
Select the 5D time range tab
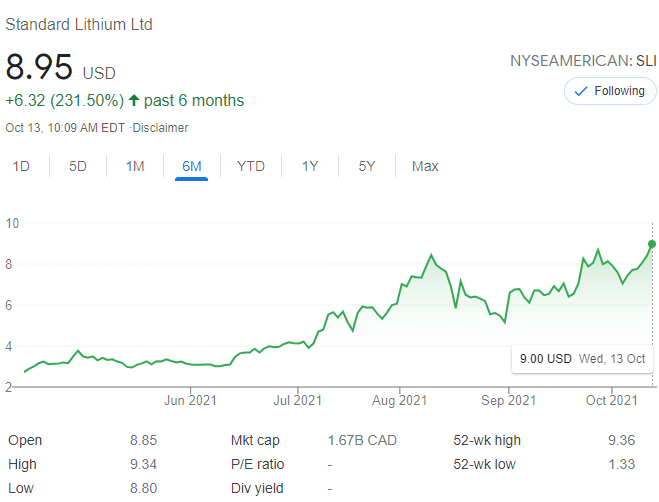coord(78,166)
